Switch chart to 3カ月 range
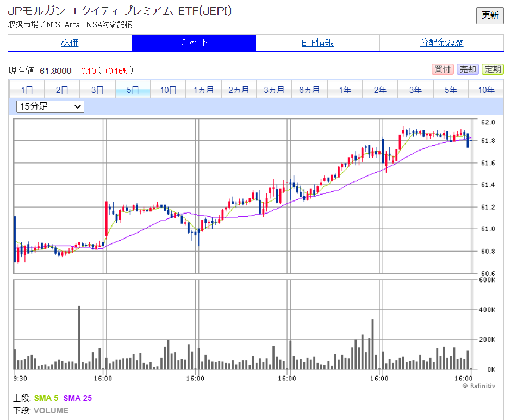Viewport: 511px width, 420px height. click(x=275, y=90)
